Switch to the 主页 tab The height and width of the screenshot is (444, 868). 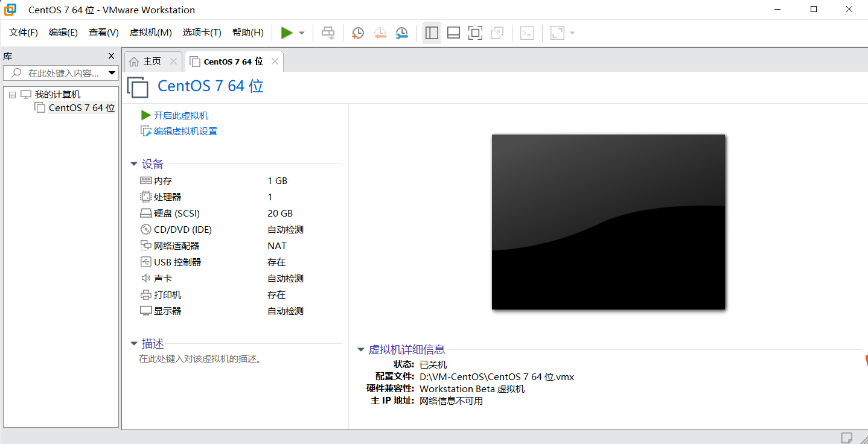tap(153, 60)
